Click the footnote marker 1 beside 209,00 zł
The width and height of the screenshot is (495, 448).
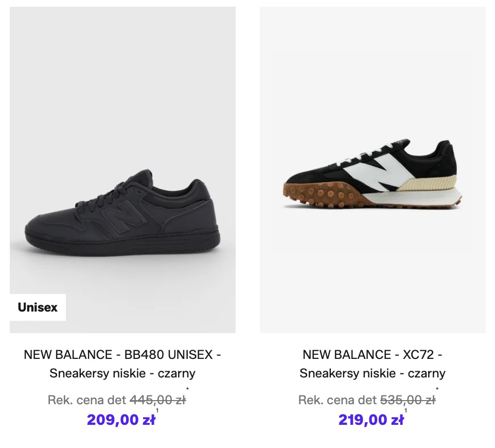(x=157, y=410)
